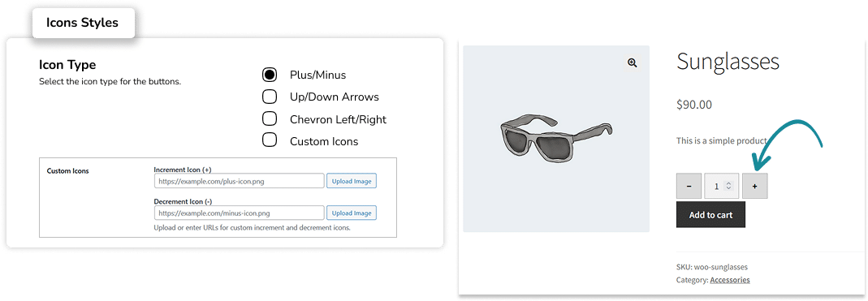
Task: Click the magnifier zoom icon on product image
Action: point(633,63)
